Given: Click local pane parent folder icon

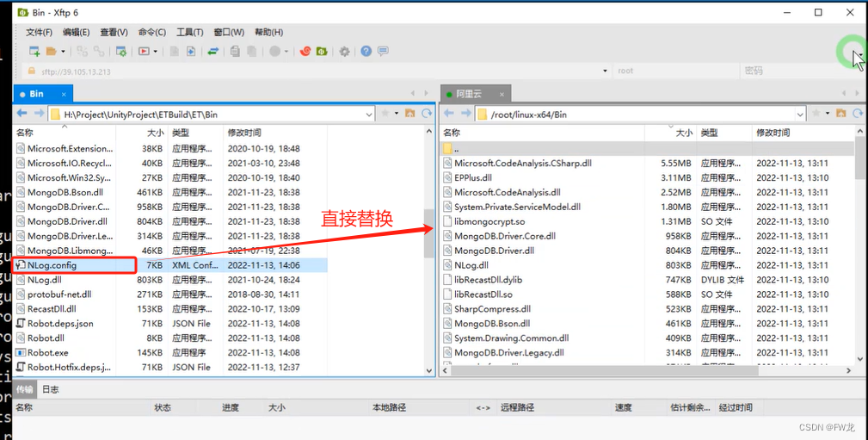Looking at the screenshot, I should (410, 114).
